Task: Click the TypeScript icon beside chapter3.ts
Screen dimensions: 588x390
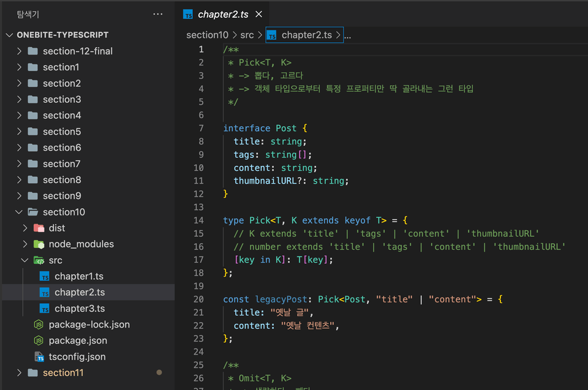Action: pyautogui.click(x=44, y=309)
